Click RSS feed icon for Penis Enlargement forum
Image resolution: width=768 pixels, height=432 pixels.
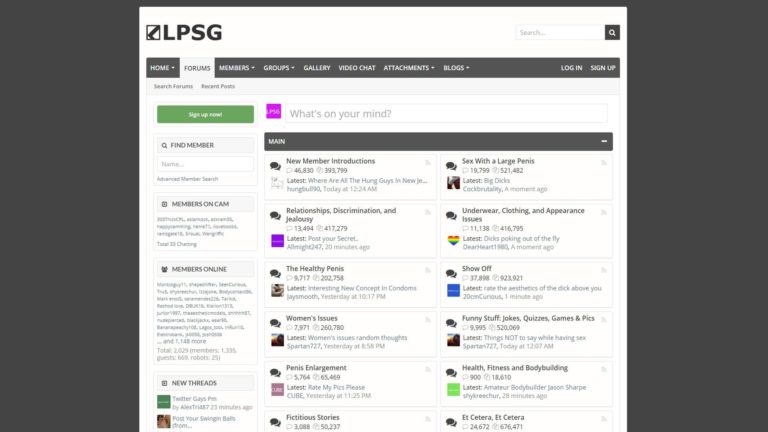point(427,368)
